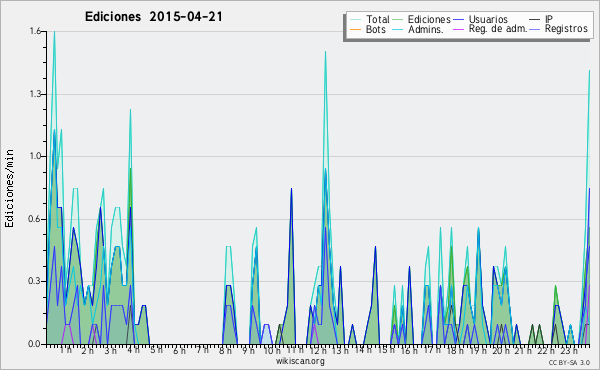Click the 1.0 gridline label

coord(35,156)
